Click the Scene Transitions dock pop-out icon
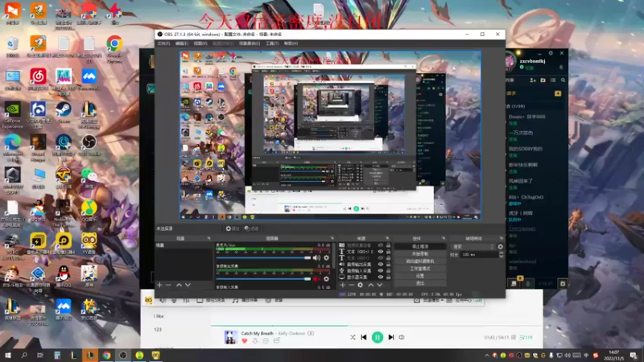644x362 pixels. point(501,238)
